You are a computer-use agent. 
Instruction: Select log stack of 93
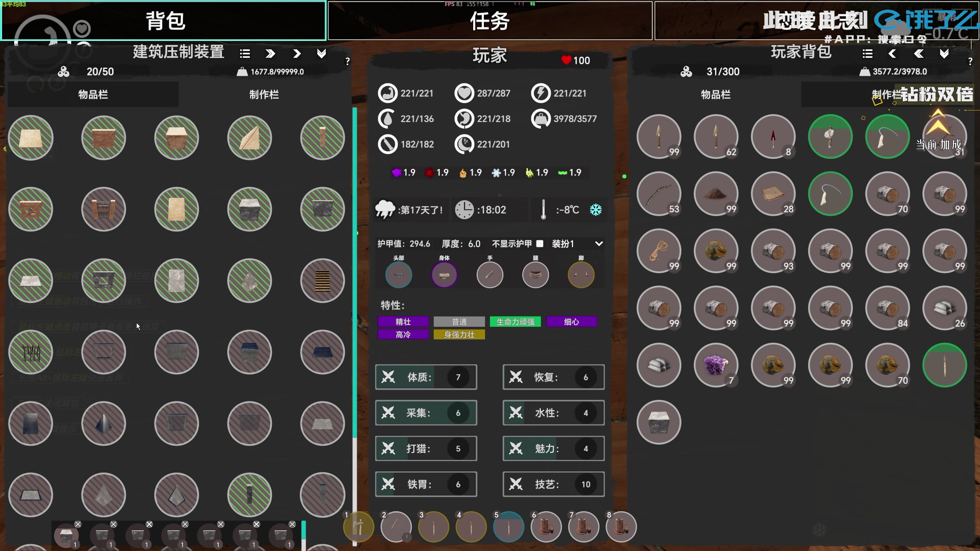click(773, 251)
